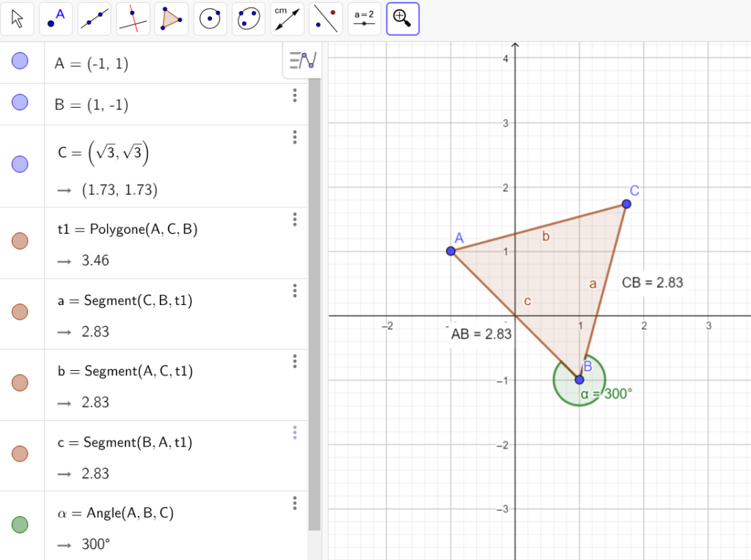The height and width of the screenshot is (560, 751).
Task: Select the Polygon tool
Action: coord(171,18)
